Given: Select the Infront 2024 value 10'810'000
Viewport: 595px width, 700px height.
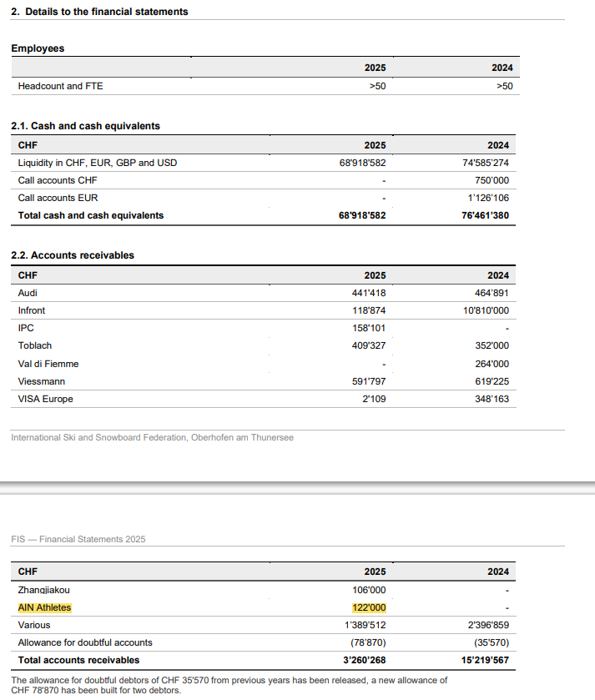Looking at the screenshot, I should click(486, 310).
